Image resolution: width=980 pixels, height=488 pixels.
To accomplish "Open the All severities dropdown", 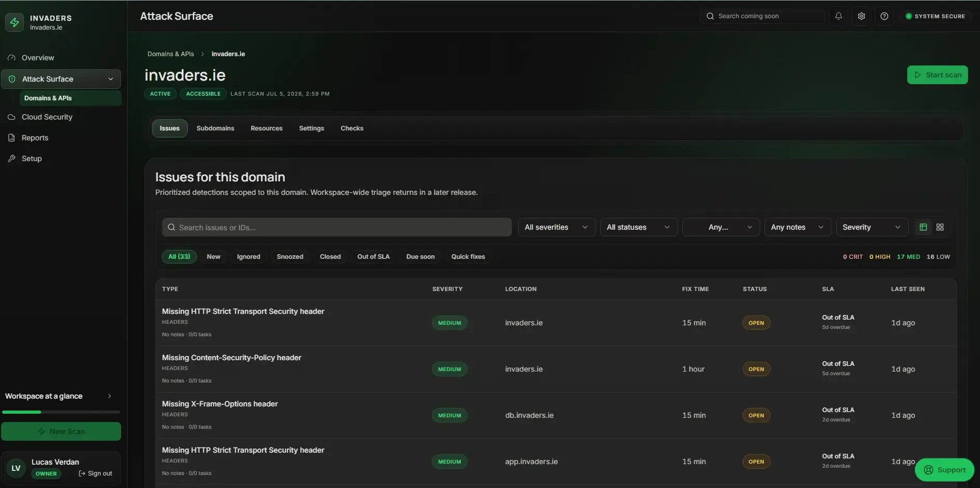I will coord(557,227).
